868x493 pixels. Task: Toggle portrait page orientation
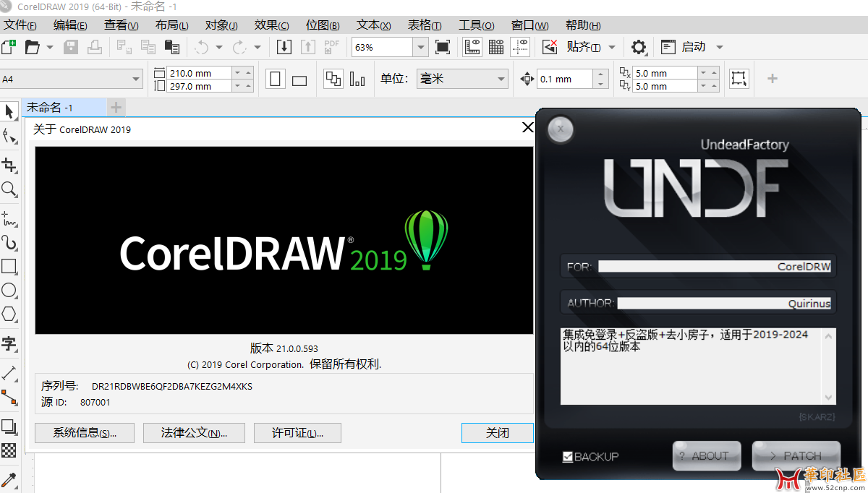click(276, 78)
